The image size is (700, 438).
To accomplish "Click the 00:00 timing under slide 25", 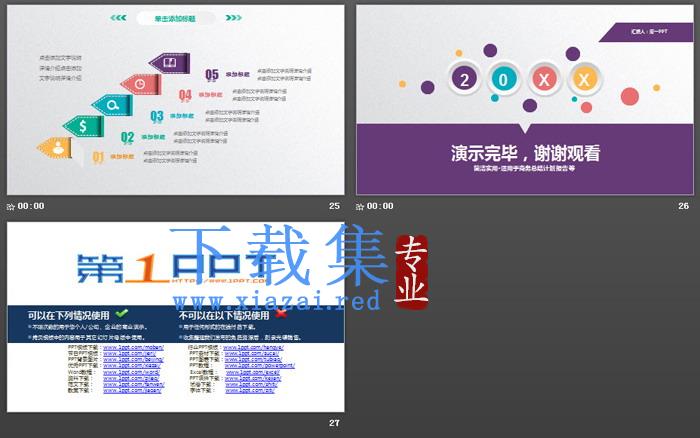I will coord(31,206).
